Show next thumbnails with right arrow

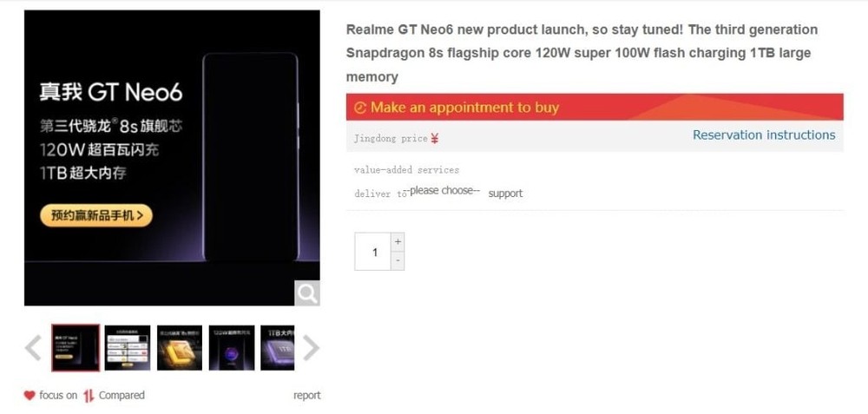[311, 347]
